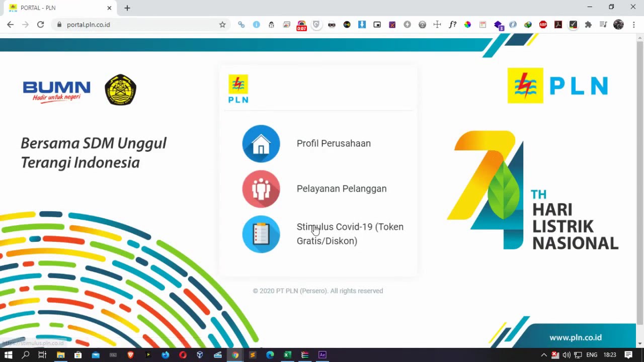Click the round yellow and black emblem
The image size is (644, 362).
(120, 89)
